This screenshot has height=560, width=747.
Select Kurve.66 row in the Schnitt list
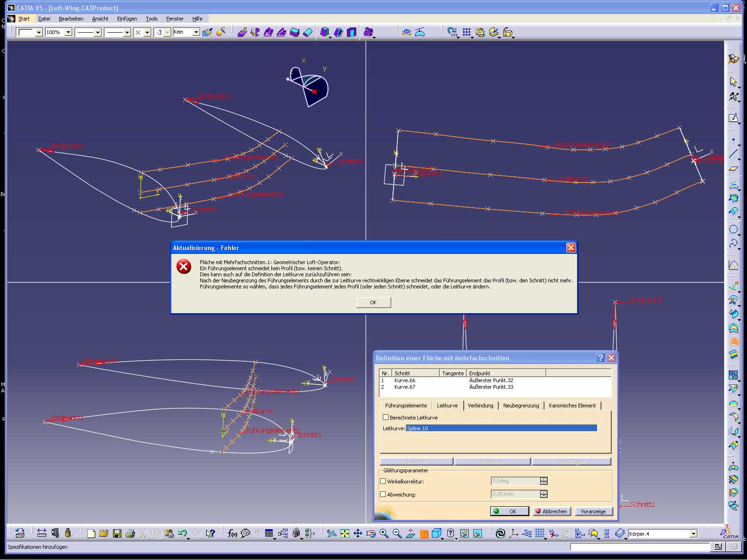tap(495, 380)
